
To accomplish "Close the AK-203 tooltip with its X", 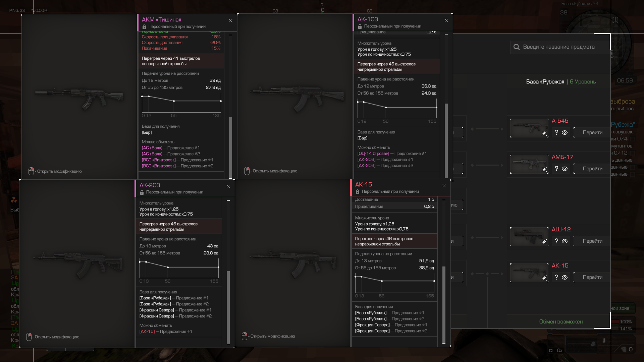I will point(228,186).
